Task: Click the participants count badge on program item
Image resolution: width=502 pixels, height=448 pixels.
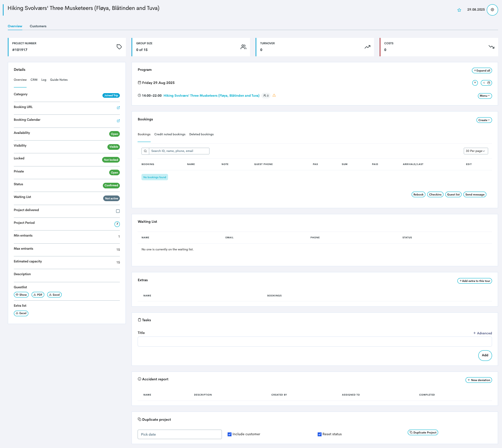Action: click(266, 96)
